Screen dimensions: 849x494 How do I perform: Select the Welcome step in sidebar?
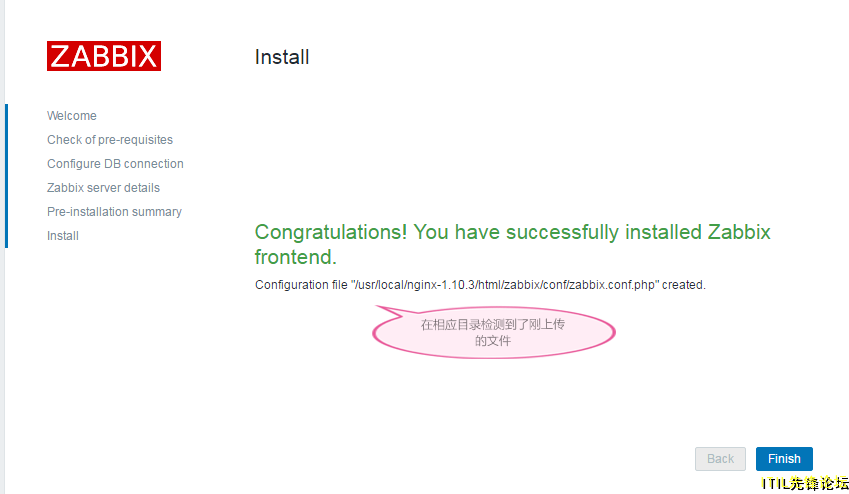(71, 115)
